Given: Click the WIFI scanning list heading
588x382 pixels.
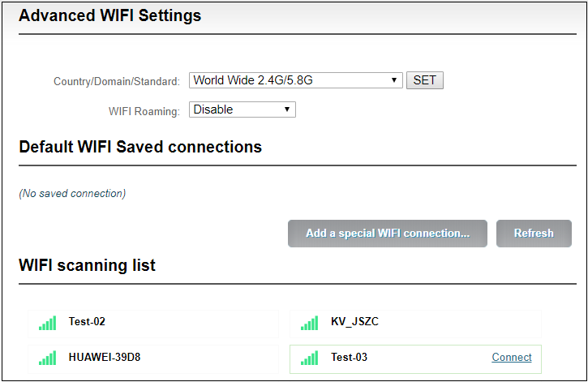Looking at the screenshot, I should [x=87, y=265].
